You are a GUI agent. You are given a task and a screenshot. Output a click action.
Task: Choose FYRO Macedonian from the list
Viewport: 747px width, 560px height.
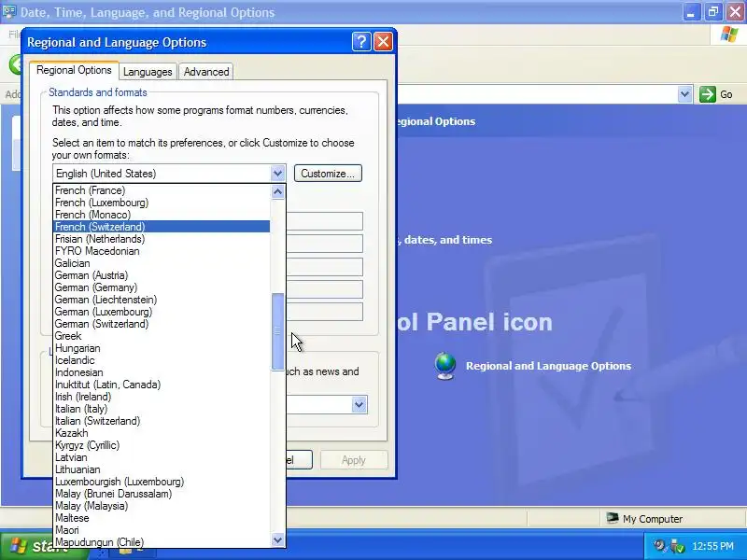[x=162, y=251]
